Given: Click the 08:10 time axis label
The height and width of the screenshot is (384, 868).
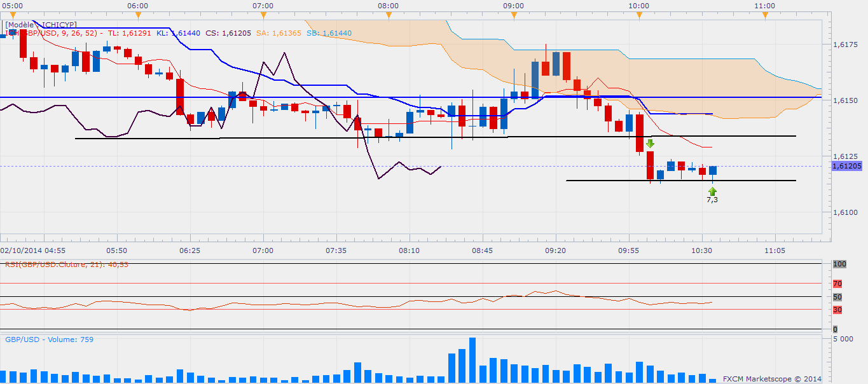Looking at the screenshot, I should [x=409, y=250].
